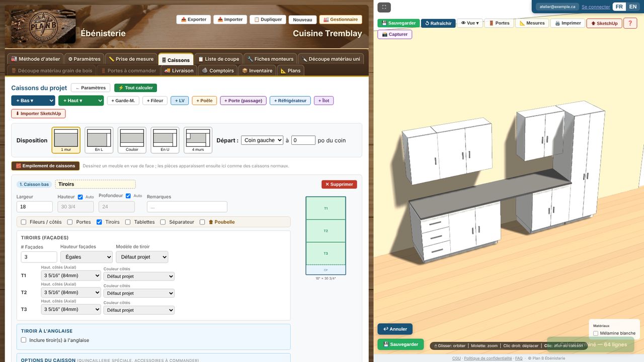Click the SketchUp button in the 3D toolbar
Image resolution: width=644 pixels, height=362 pixels.
[x=604, y=23]
